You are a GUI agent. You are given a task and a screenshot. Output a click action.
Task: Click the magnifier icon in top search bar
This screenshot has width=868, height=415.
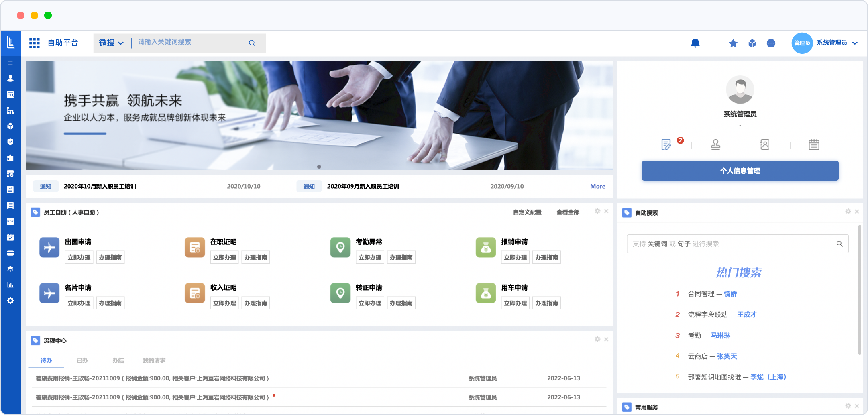(x=252, y=43)
